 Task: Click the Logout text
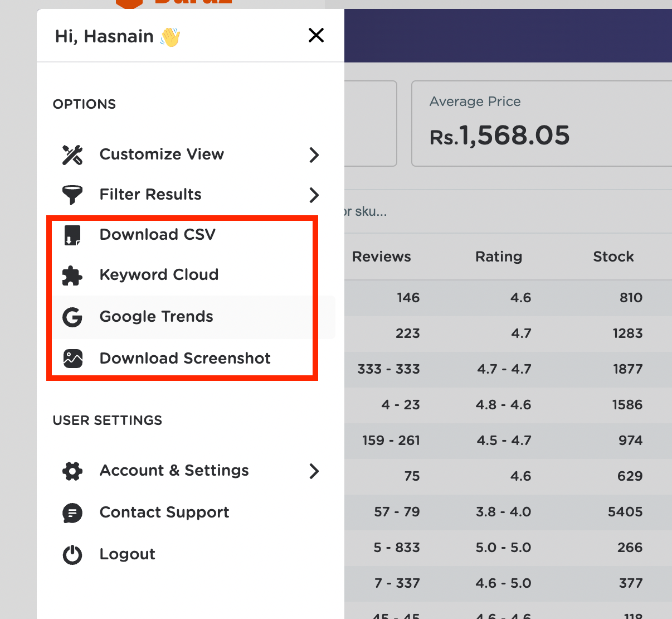(128, 554)
